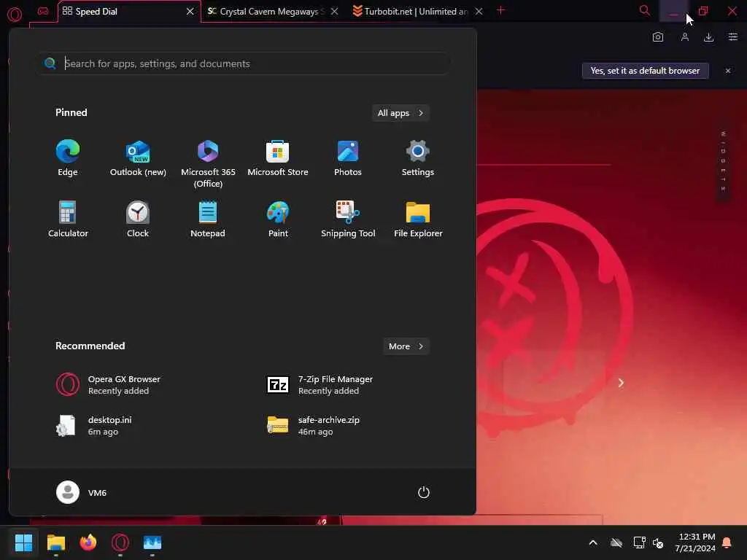
Task: Click Yes, set it as default browser
Action: (x=645, y=71)
